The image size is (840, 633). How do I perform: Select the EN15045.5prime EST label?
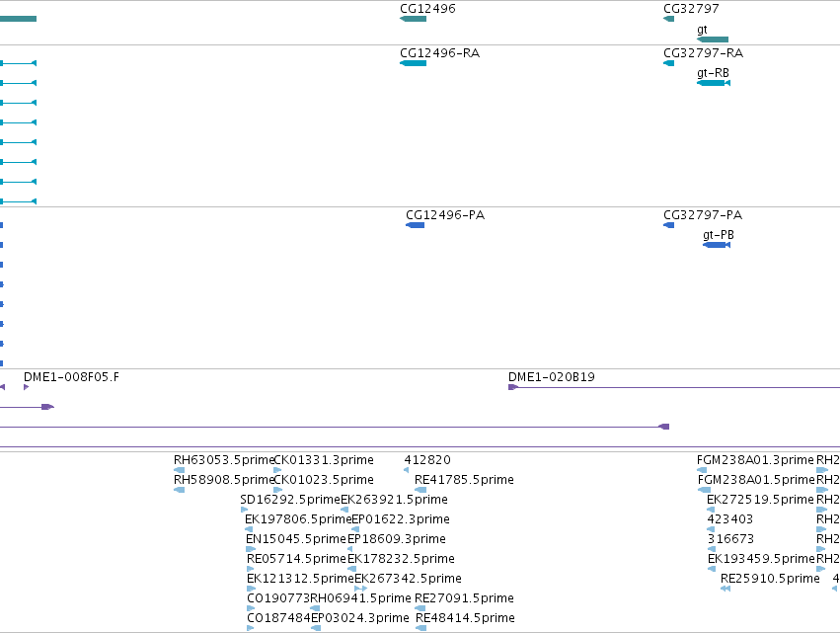(x=296, y=539)
